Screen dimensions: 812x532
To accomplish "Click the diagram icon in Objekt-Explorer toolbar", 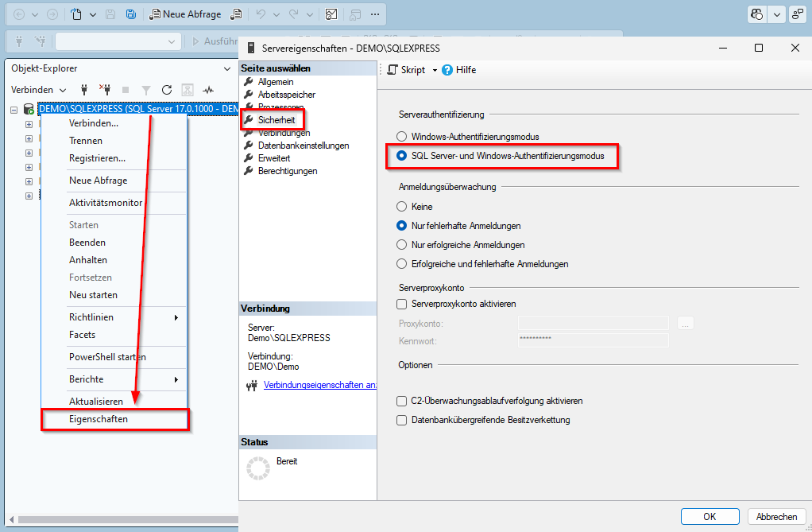I will 188,90.
